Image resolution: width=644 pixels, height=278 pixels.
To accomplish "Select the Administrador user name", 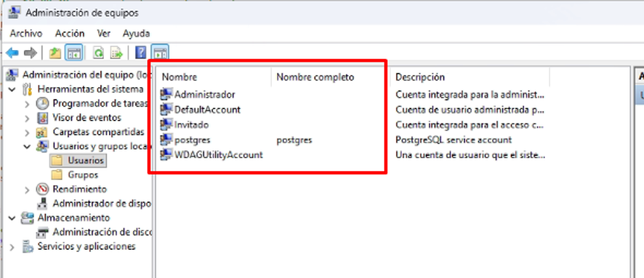I will pyautogui.click(x=205, y=94).
